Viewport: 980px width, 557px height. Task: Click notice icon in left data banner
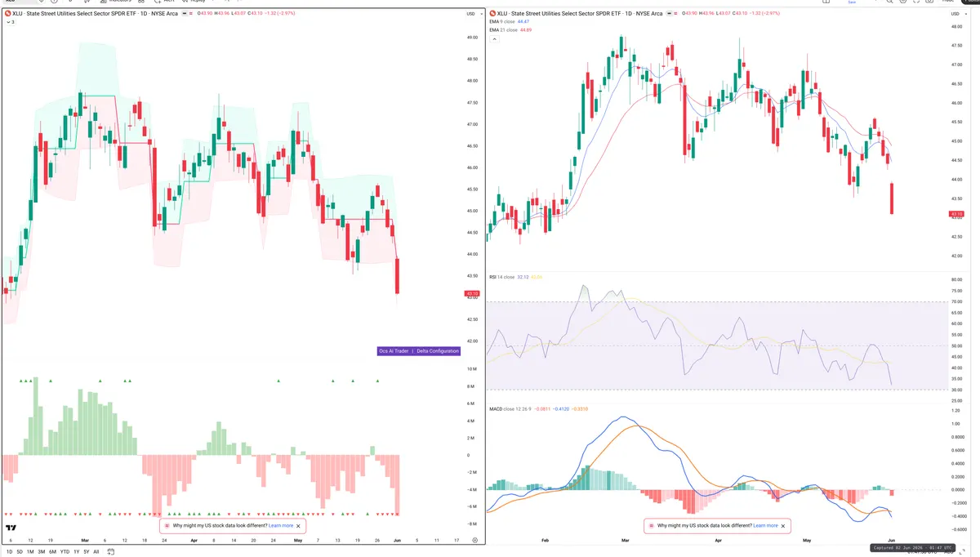coord(167,526)
